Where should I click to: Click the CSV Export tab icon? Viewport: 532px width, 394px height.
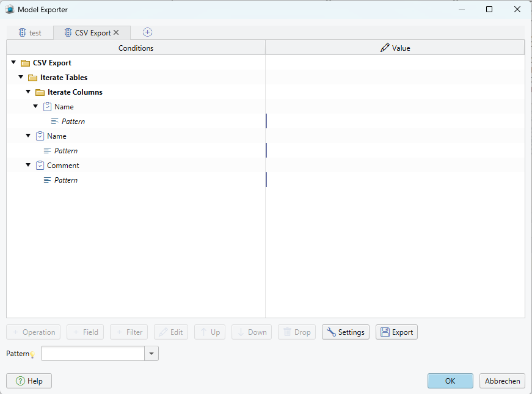pos(68,32)
